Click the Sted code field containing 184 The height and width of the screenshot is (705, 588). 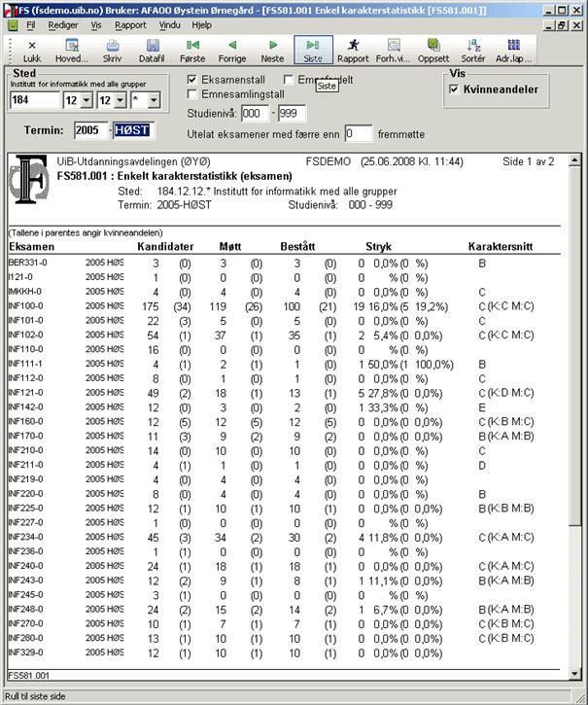tap(35, 100)
